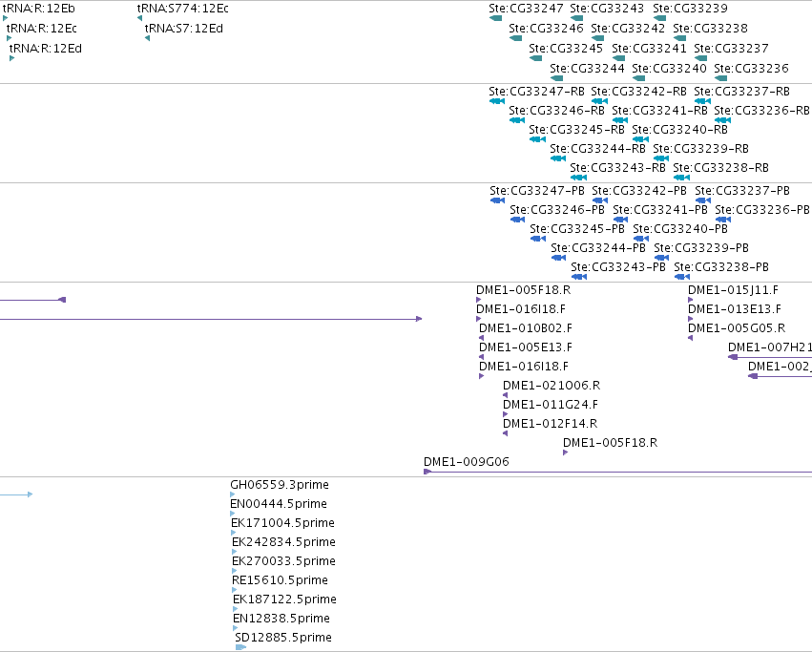Click the transcript glyph under Ste:CG33236-RB
Viewport: 812px width, 652px height.
tap(723, 120)
